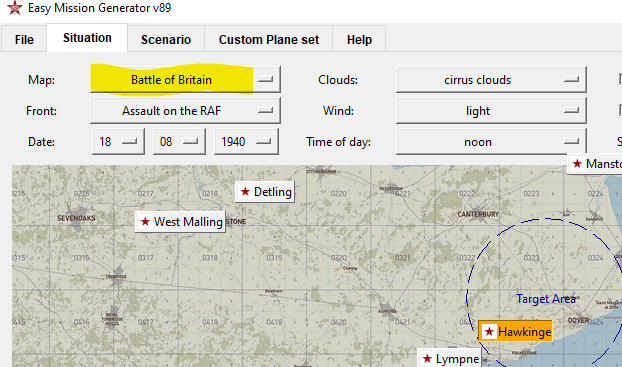The height and width of the screenshot is (367, 622).
Task: Select the Detling airfield star marker
Action: tap(245, 192)
